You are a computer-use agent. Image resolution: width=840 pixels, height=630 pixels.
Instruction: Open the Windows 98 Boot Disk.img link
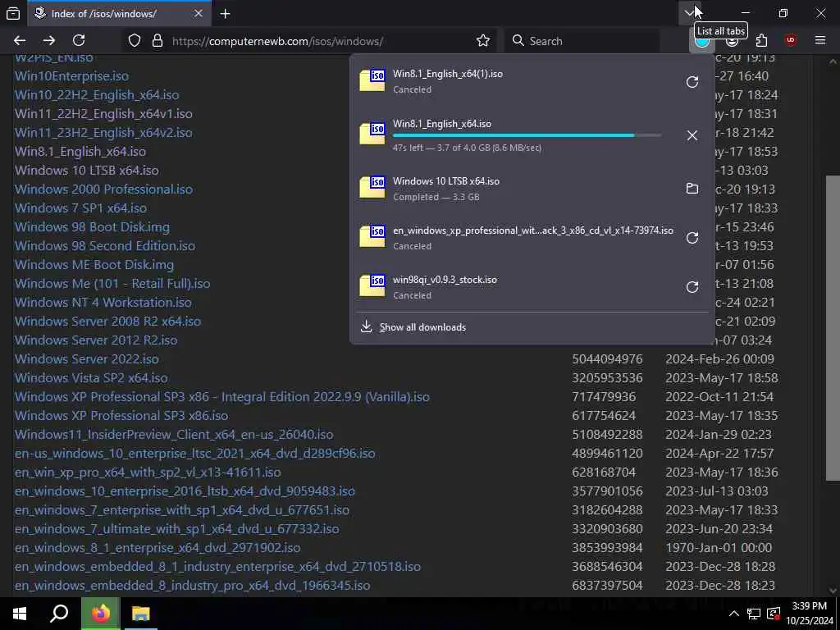(x=92, y=226)
